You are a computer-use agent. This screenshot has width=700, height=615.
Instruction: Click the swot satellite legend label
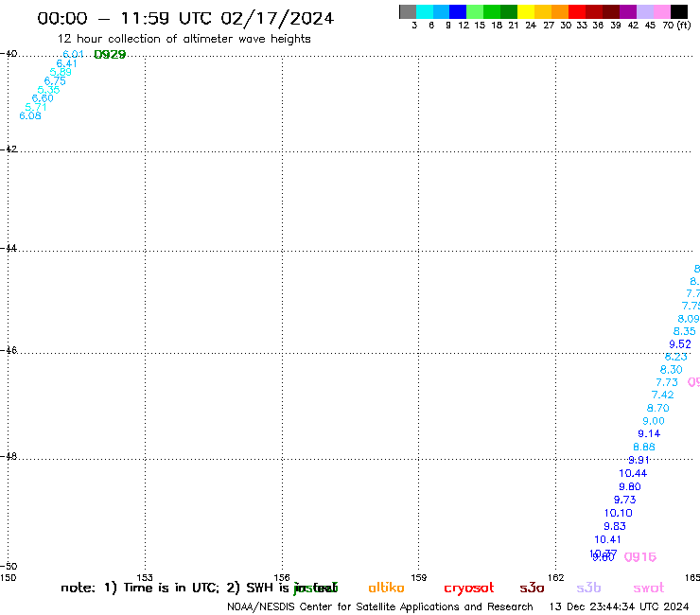pyautogui.click(x=649, y=588)
